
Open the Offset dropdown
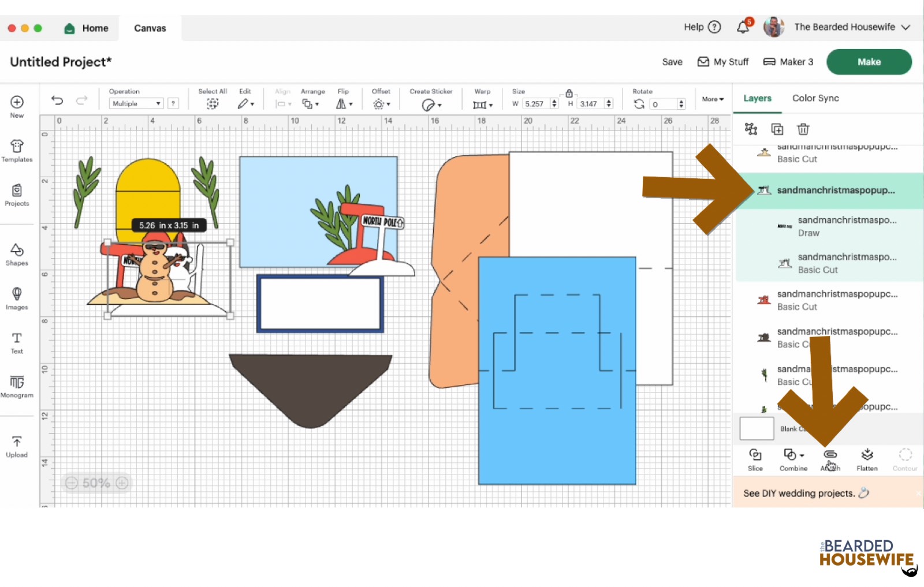(x=381, y=104)
